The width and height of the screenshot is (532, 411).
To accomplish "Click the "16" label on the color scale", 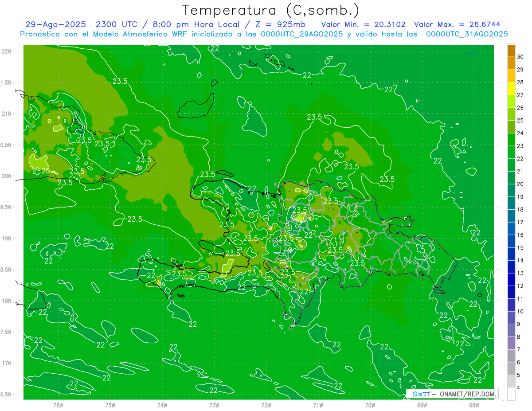I will point(520,235).
